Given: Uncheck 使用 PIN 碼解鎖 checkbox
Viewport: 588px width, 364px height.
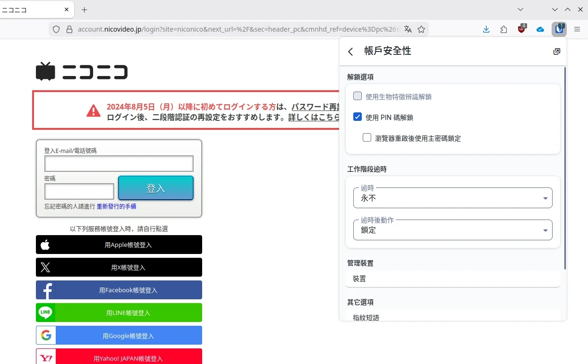Looking at the screenshot, I should 358,117.
